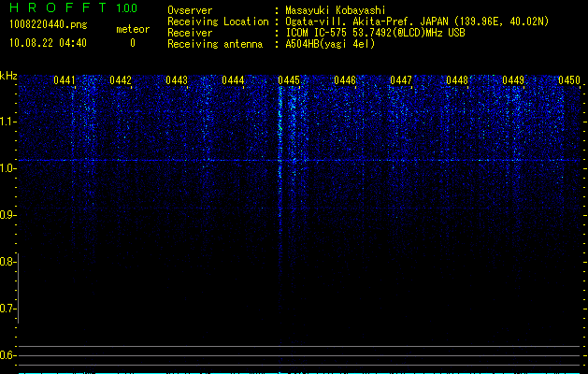Image resolution: width=588 pixels, height=374 pixels.
Task: Click the 1.0 frequency axis label
Action: [7, 168]
